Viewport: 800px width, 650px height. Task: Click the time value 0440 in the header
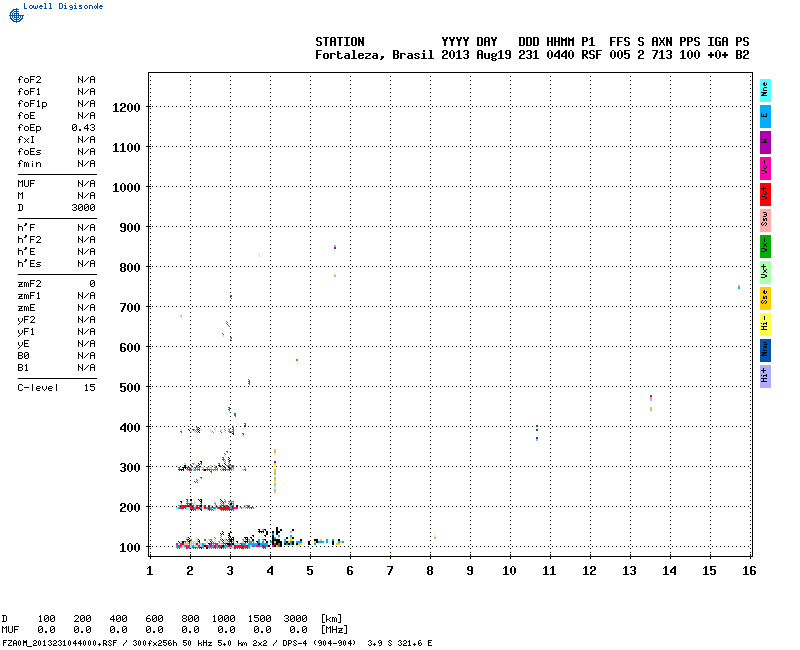[560, 55]
